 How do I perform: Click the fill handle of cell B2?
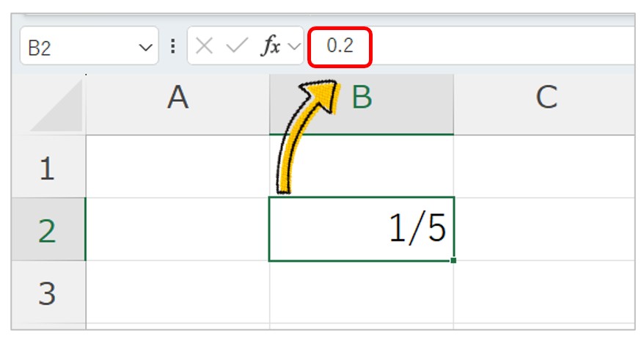(x=453, y=260)
